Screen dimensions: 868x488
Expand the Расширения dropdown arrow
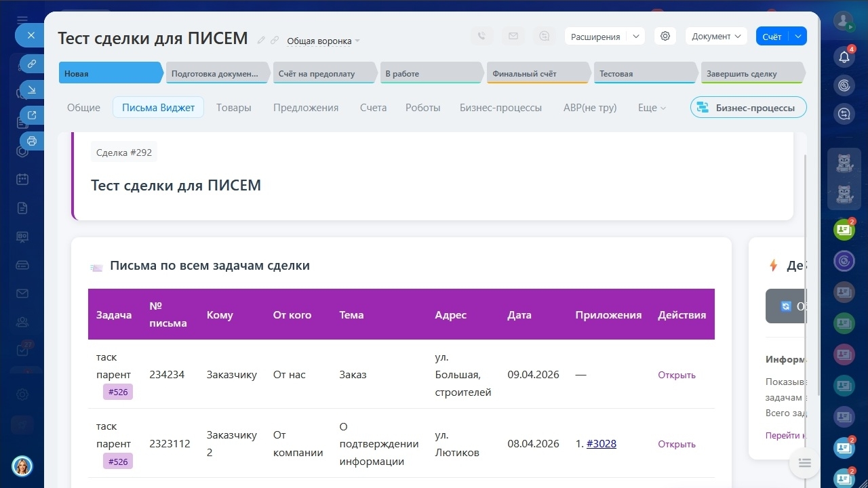coord(635,37)
